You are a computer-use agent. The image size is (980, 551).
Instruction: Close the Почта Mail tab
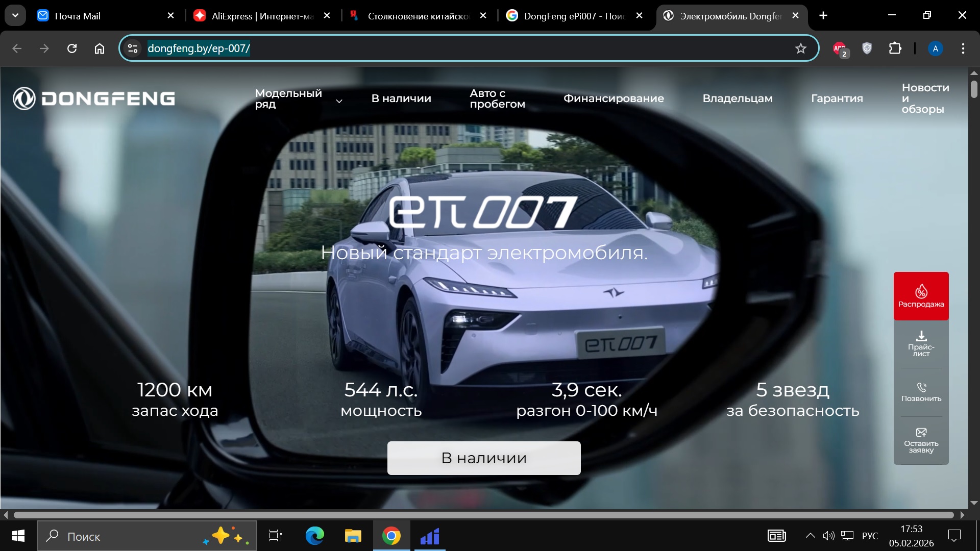pyautogui.click(x=171, y=16)
